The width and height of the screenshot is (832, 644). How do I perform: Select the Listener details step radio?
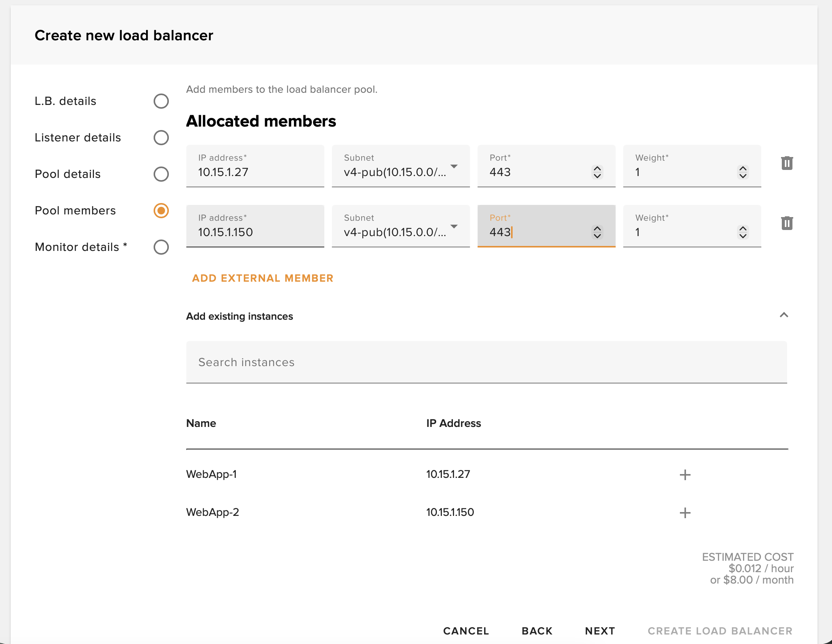[x=161, y=138]
